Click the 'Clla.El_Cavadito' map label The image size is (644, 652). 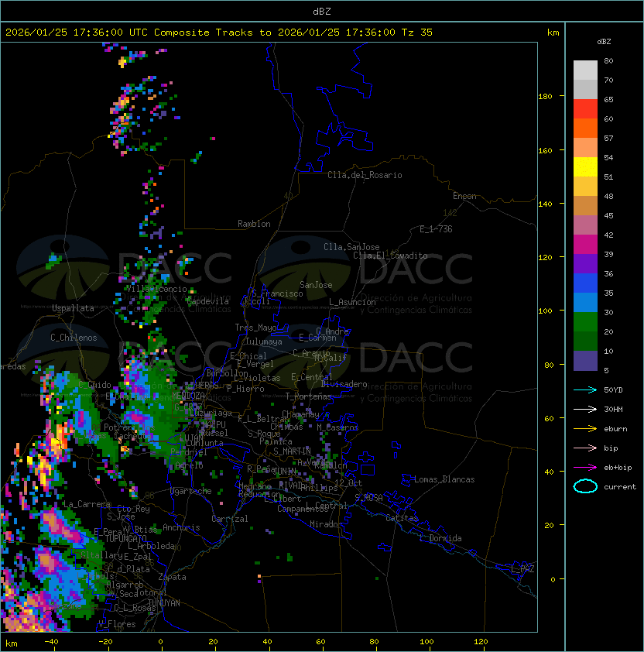click(390, 256)
